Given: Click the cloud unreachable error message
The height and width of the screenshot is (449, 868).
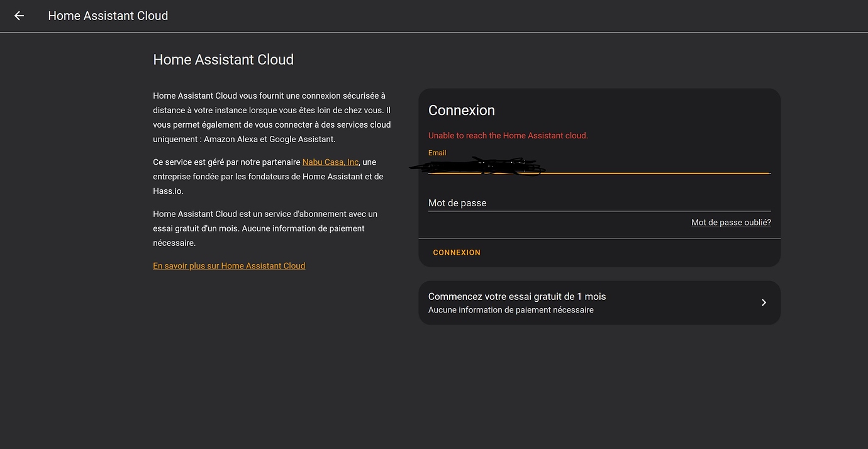Looking at the screenshot, I should pos(508,135).
